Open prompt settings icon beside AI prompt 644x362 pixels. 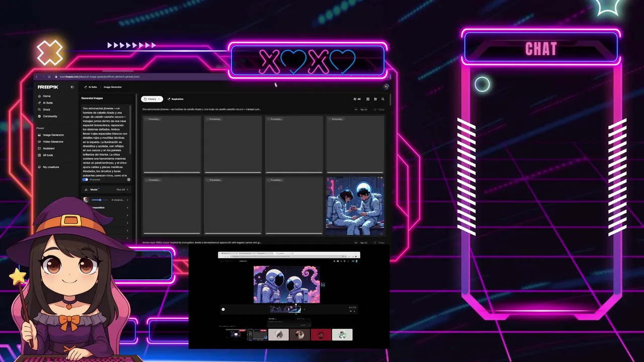129,179
